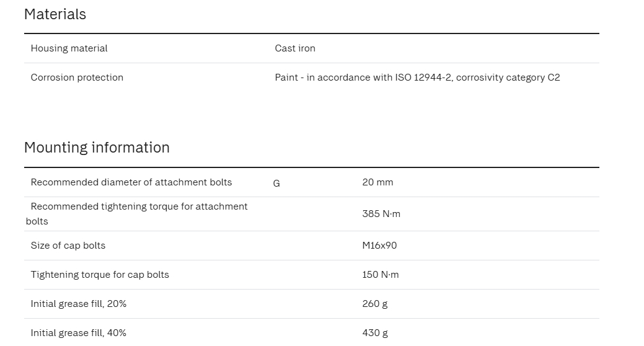
Task: Click the Cast iron value
Action: coord(295,48)
